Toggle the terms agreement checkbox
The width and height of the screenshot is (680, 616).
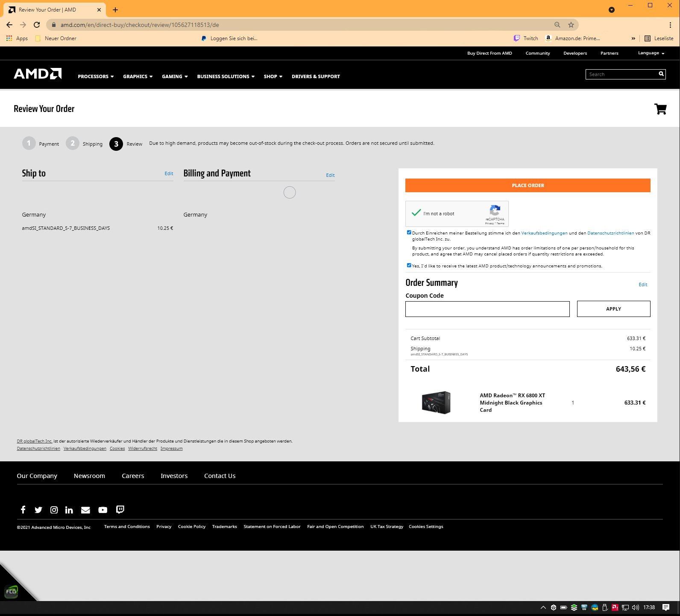point(409,233)
